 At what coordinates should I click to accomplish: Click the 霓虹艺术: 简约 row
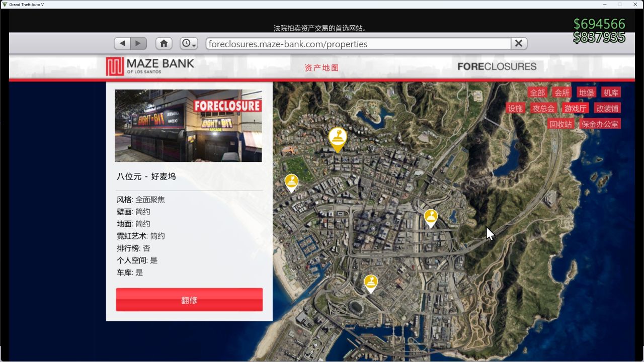point(141,236)
